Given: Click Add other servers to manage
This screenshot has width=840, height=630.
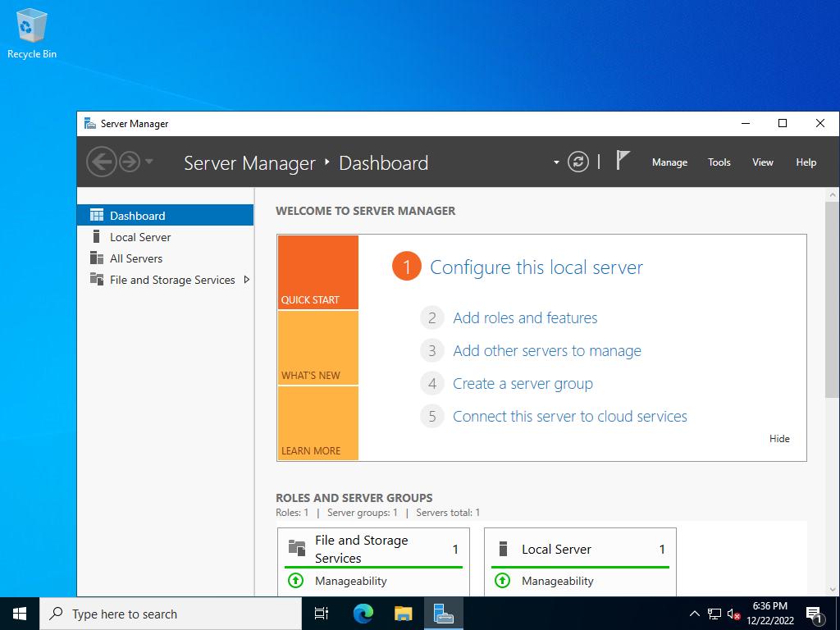Looking at the screenshot, I should click(547, 351).
